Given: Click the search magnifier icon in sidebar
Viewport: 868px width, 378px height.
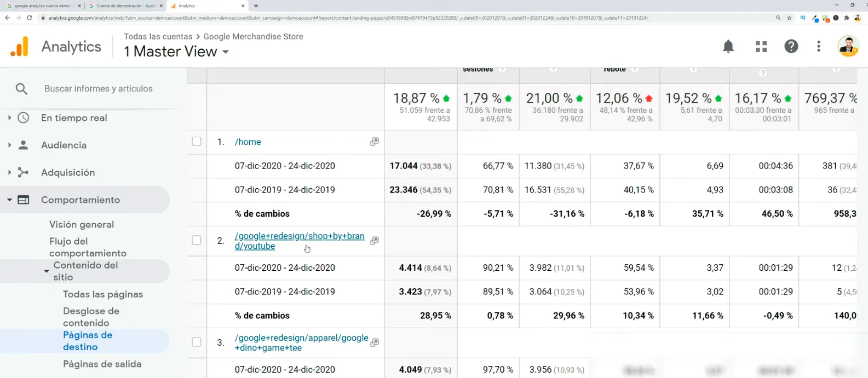Looking at the screenshot, I should tap(21, 89).
